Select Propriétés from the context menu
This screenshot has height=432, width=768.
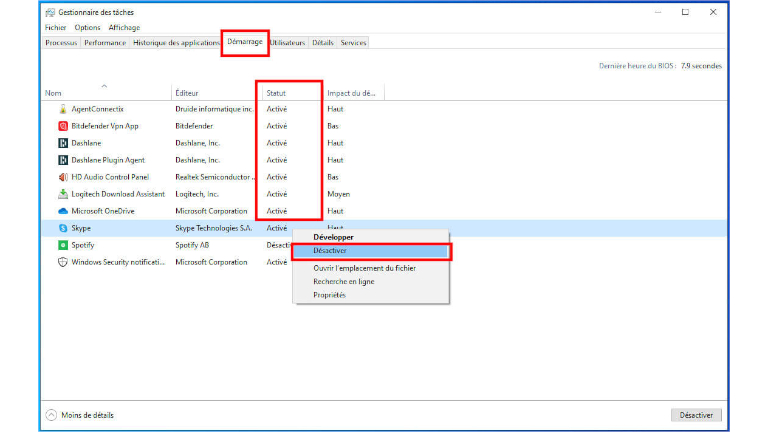(x=329, y=295)
